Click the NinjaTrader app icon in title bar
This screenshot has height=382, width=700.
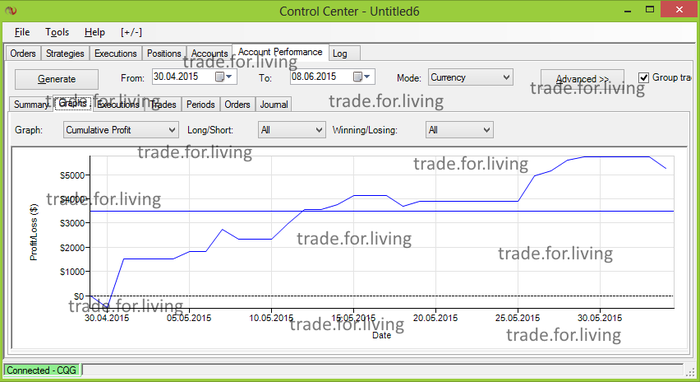[11, 11]
